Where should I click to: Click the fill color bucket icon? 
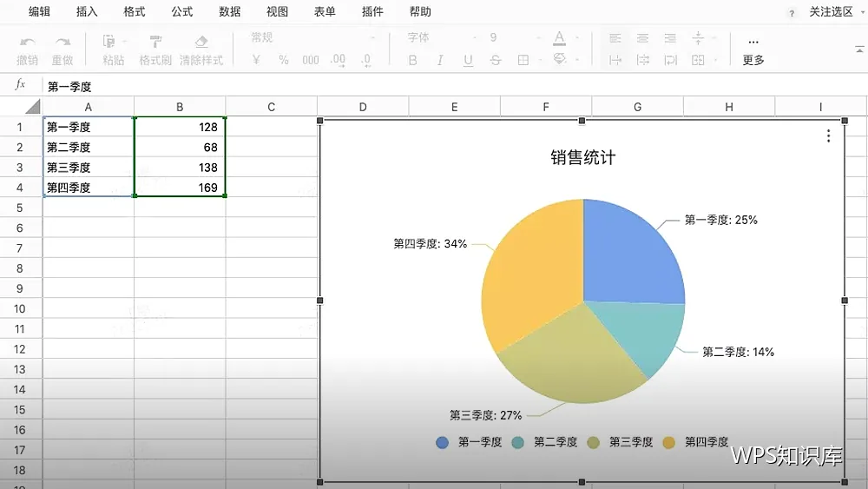click(560, 59)
